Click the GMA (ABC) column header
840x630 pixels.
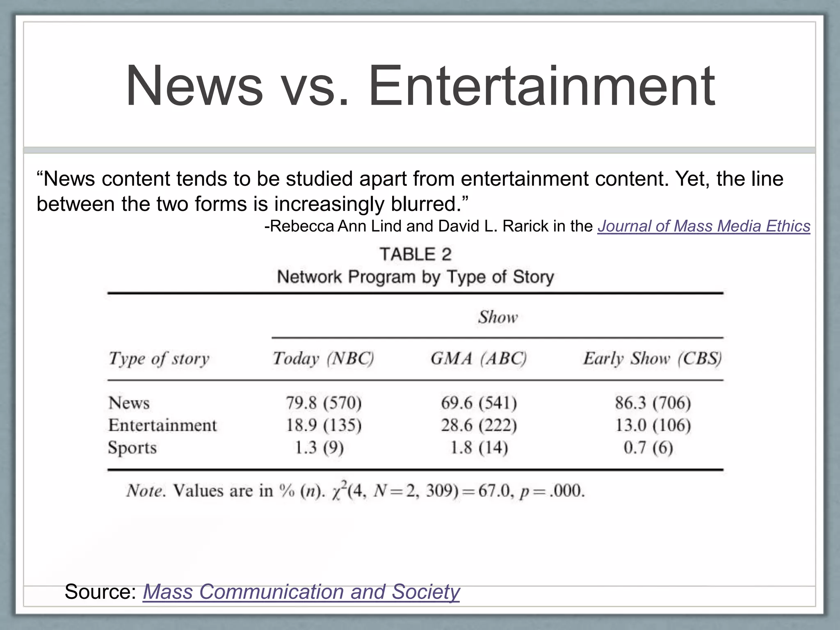point(479,359)
